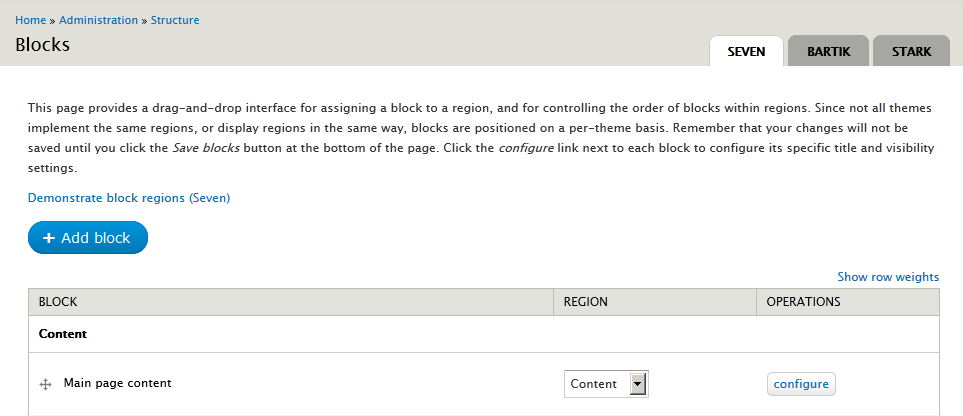Viewport: 963px width, 416px height.
Task: Open the Content region dropdown box
Action: coord(606,384)
